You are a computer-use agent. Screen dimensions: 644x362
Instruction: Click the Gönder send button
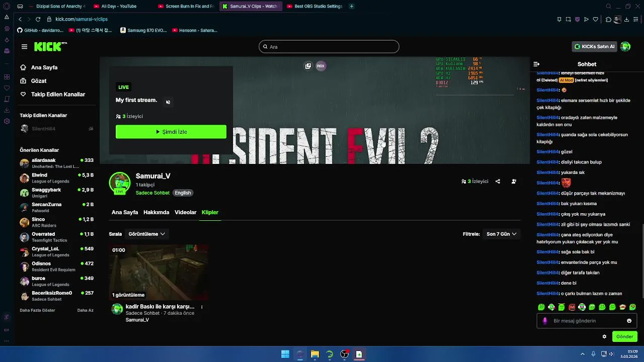coord(624,337)
